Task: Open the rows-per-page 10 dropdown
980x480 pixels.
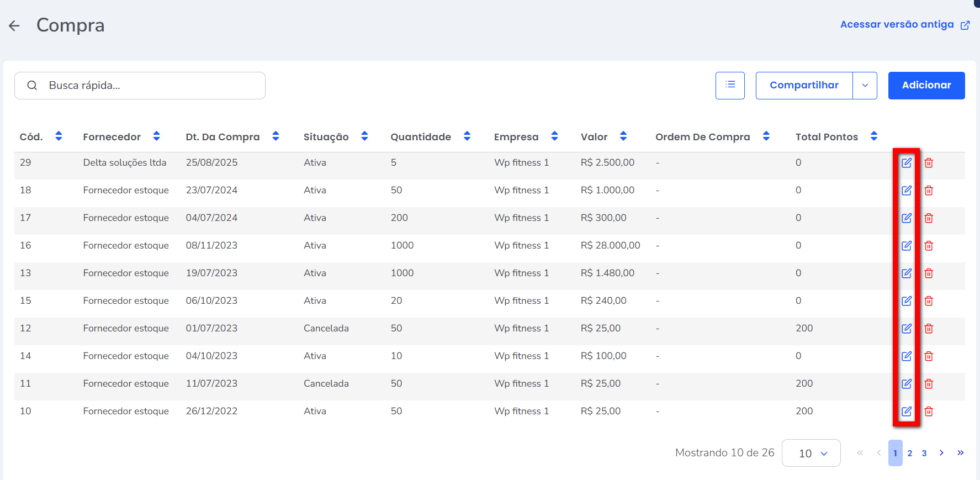Action: click(x=811, y=453)
